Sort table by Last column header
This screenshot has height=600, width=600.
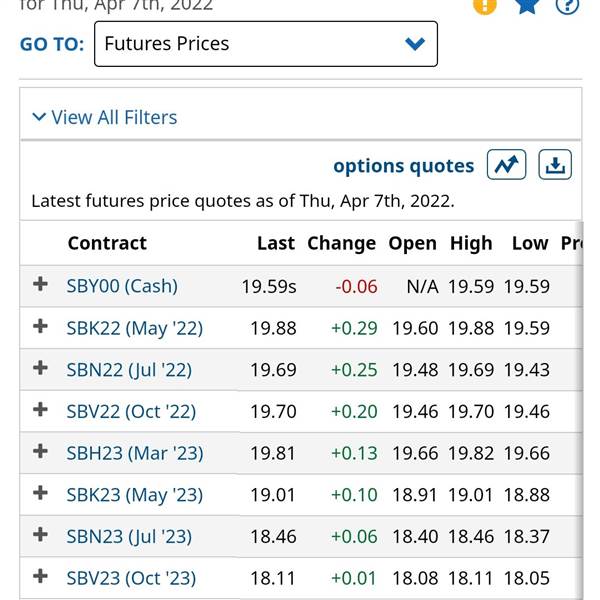pyautogui.click(x=275, y=243)
